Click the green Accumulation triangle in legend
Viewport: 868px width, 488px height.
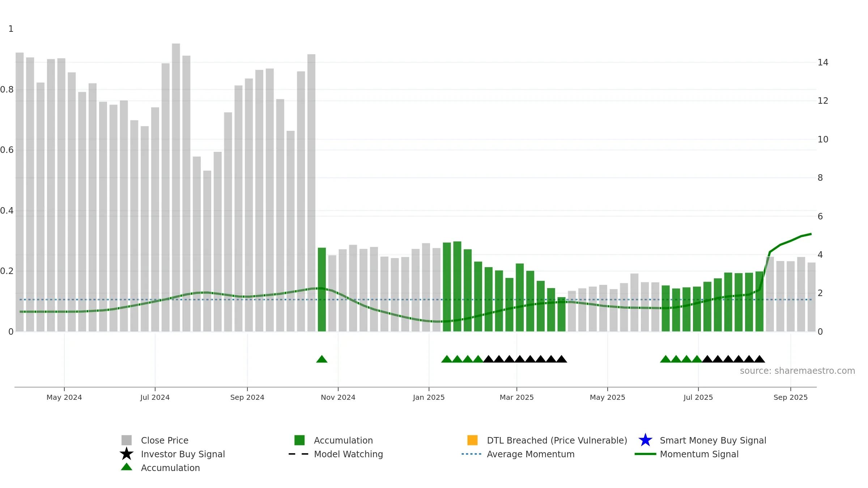tap(127, 467)
